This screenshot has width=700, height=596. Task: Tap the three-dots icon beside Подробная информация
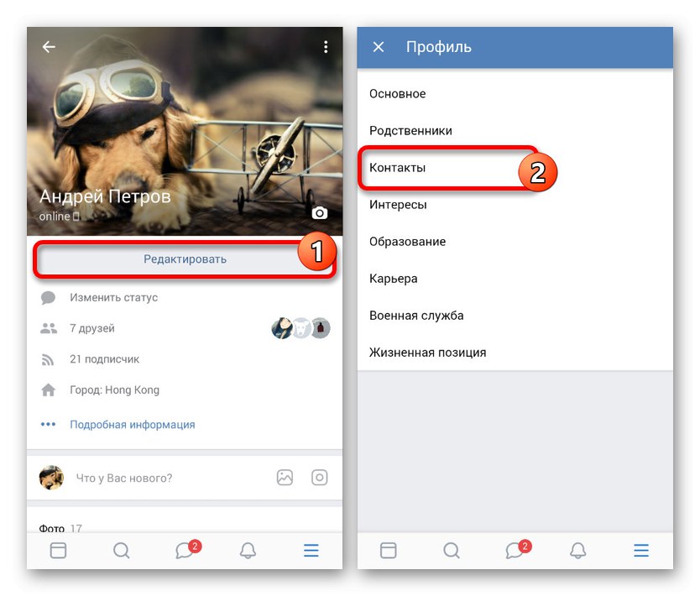(x=48, y=424)
